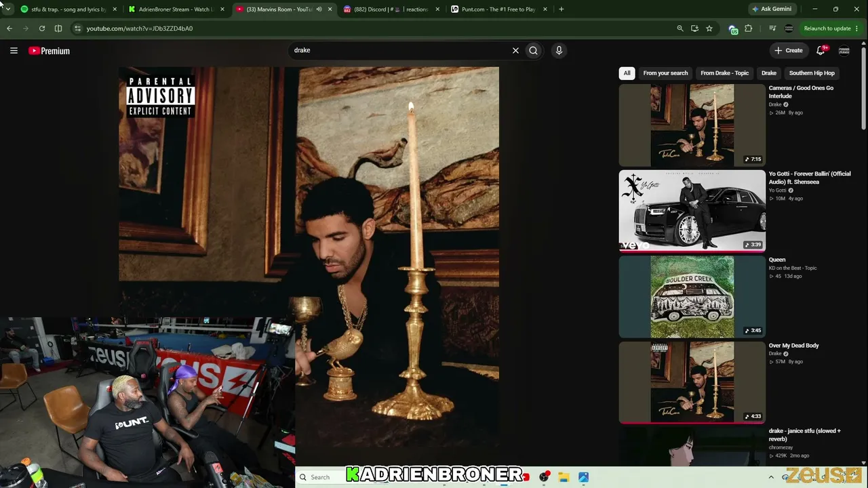Select the From your search chip
This screenshot has height=488, width=868.
(665, 73)
